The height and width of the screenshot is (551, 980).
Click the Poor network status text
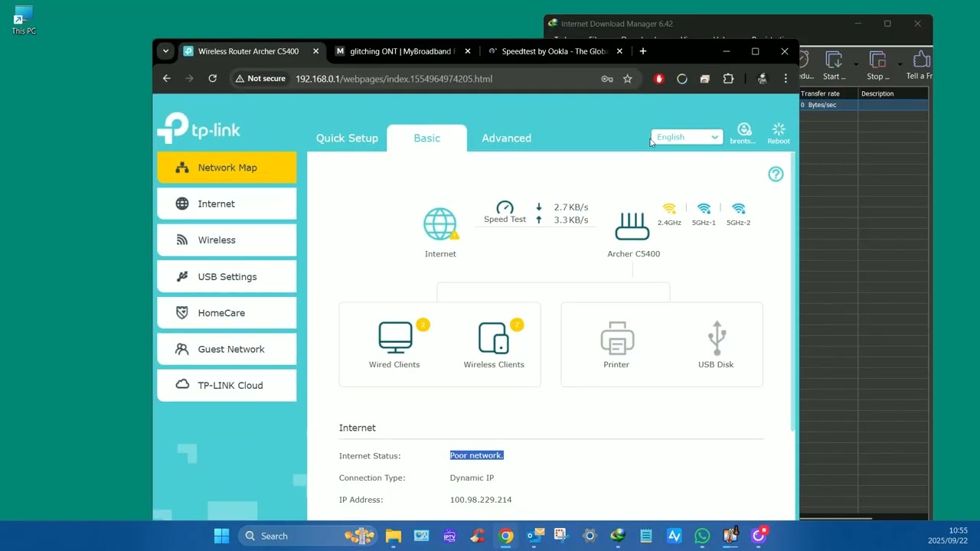click(476, 455)
